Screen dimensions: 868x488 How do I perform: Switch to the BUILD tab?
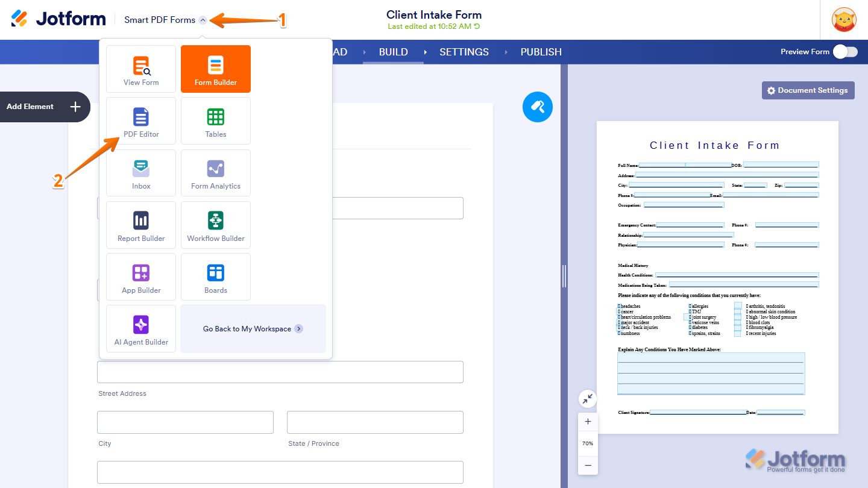coord(394,52)
